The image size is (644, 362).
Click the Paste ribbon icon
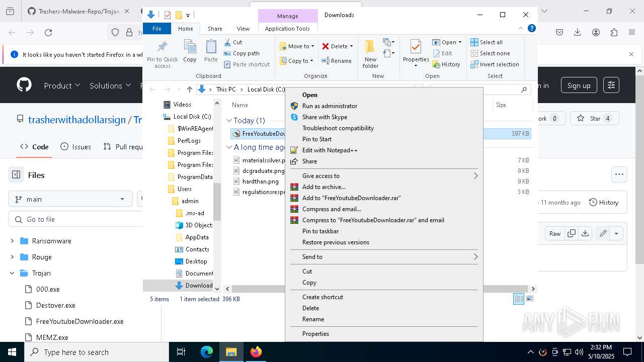(x=211, y=51)
